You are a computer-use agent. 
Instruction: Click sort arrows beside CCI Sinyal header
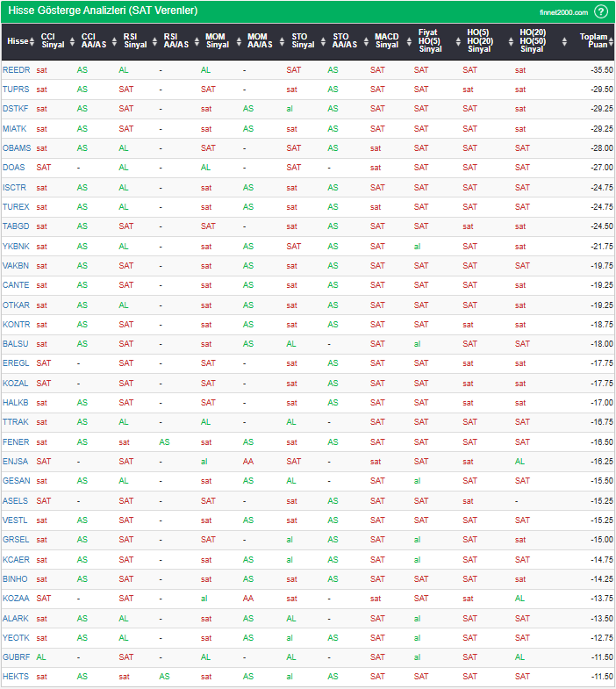click(x=71, y=41)
